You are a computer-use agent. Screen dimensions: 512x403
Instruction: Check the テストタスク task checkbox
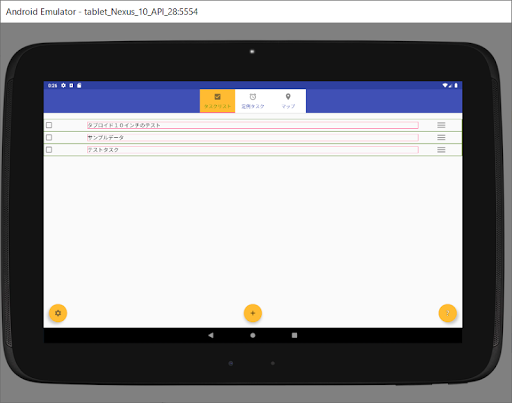click(49, 150)
